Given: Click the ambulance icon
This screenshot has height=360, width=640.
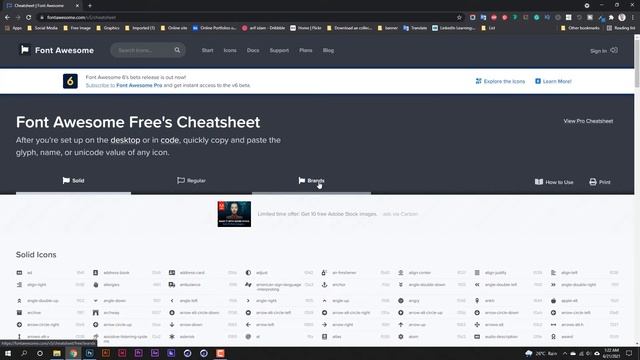Looking at the screenshot, I should (x=172, y=285).
